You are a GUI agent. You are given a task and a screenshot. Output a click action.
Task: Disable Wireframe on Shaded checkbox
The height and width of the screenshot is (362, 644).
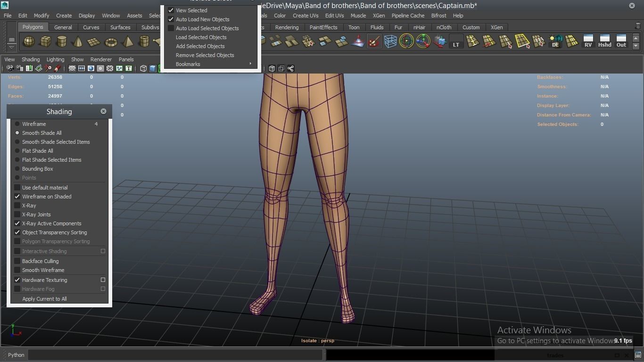click(x=17, y=197)
